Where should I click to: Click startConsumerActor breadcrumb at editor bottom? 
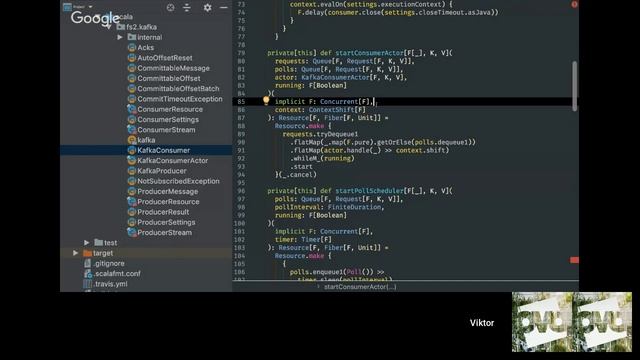tap(360, 287)
